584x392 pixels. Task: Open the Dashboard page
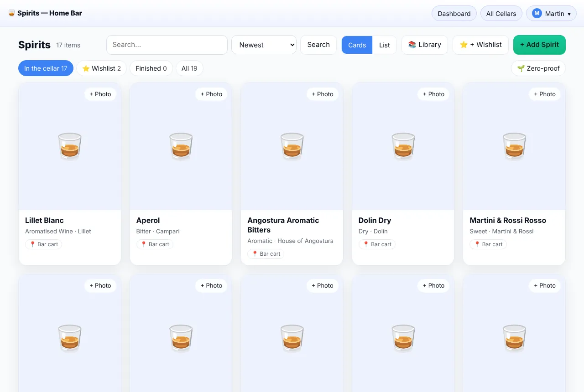(x=454, y=14)
